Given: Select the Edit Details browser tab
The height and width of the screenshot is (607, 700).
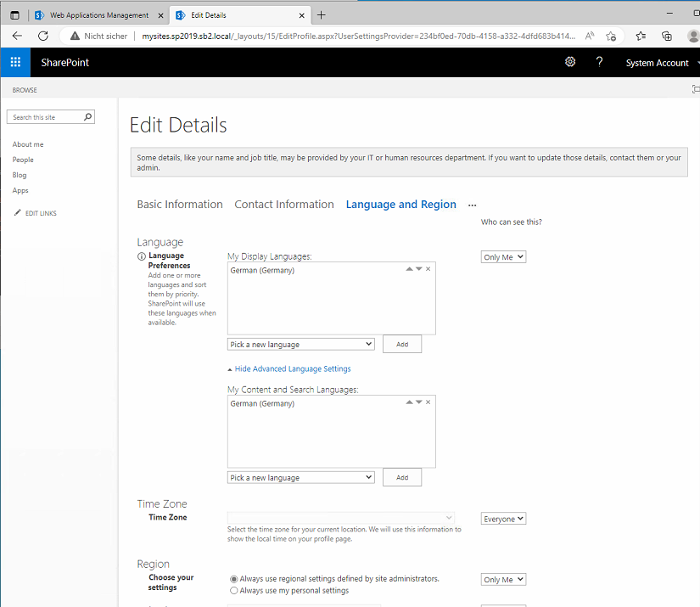Looking at the screenshot, I should [x=240, y=15].
